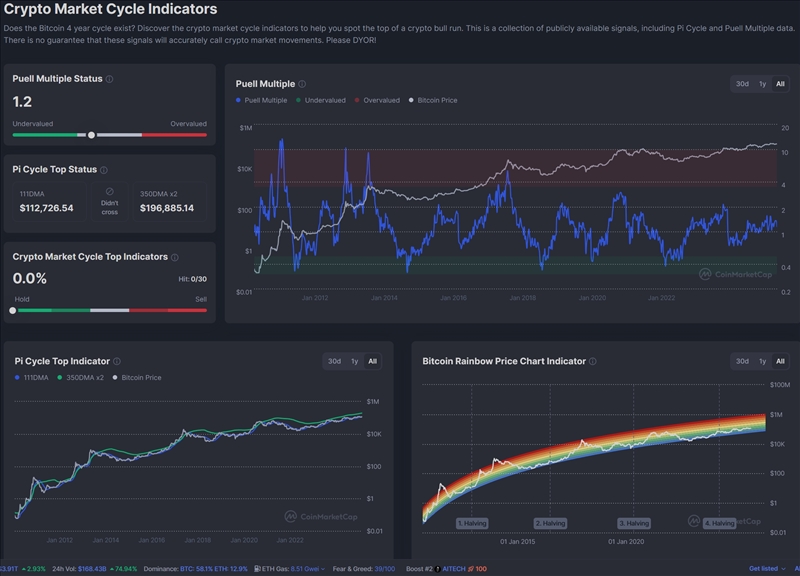Toggle Puell Multiple series in chart legend

click(x=262, y=100)
